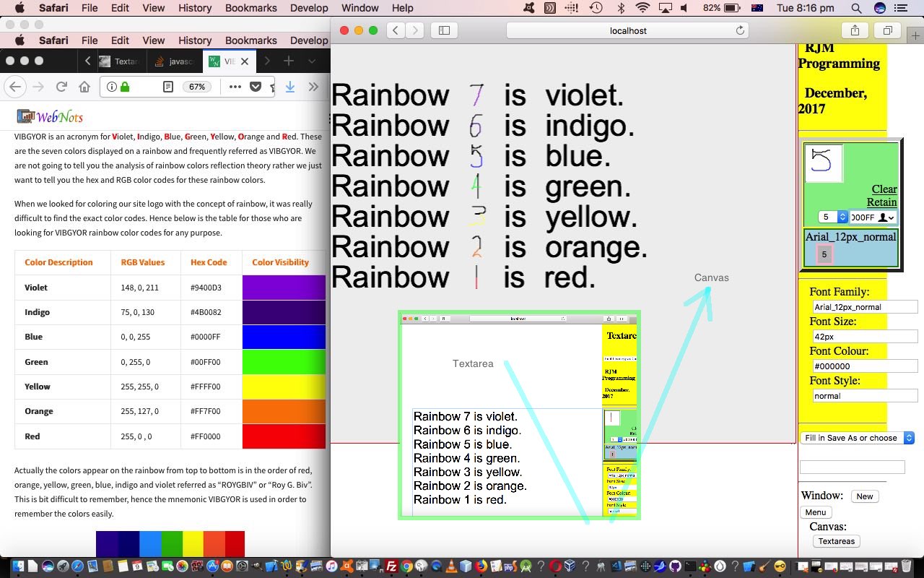
Task: Click the New window button
Action: point(864,496)
